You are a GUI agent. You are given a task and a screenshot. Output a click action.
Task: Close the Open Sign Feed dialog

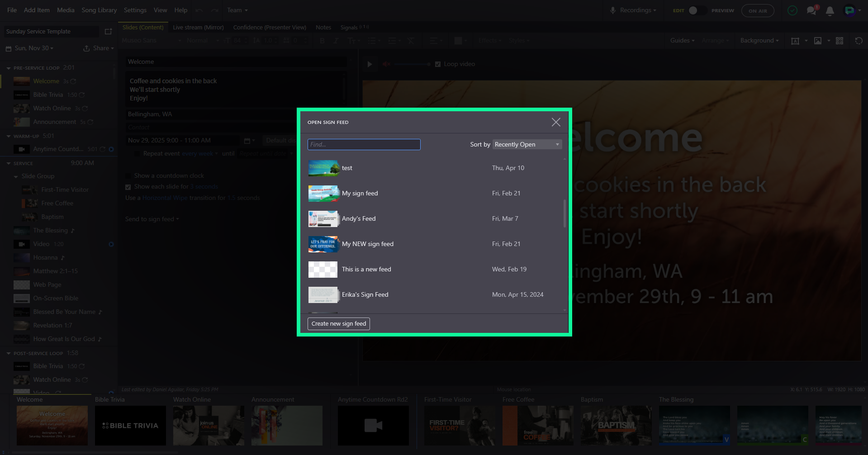pyautogui.click(x=556, y=122)
